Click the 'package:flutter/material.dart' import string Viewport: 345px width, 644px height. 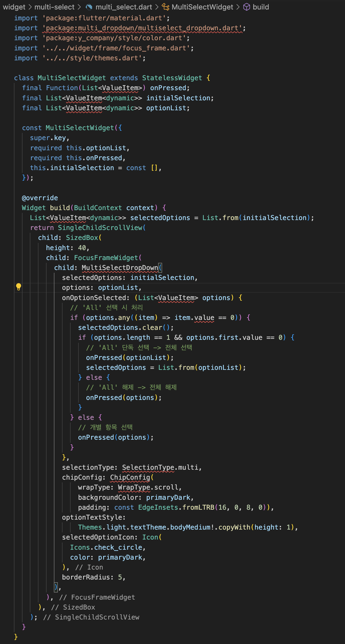click(x=104, y=18)
